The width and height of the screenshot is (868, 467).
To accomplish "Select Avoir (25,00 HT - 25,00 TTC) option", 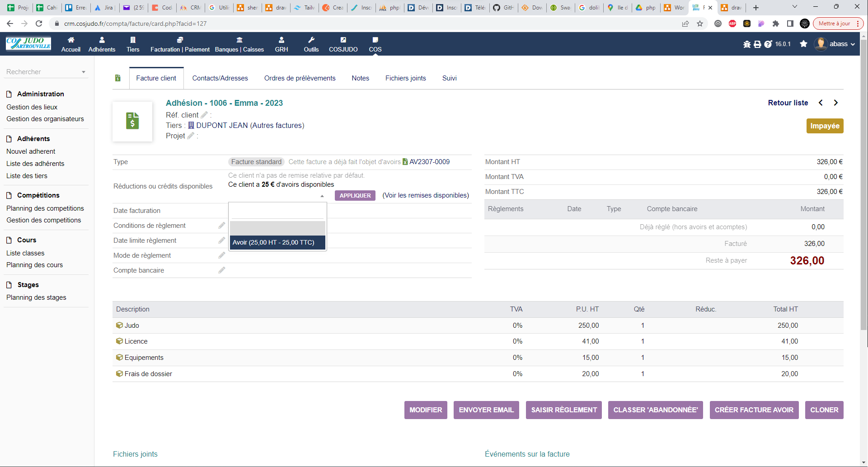I will tap(277, 242).
